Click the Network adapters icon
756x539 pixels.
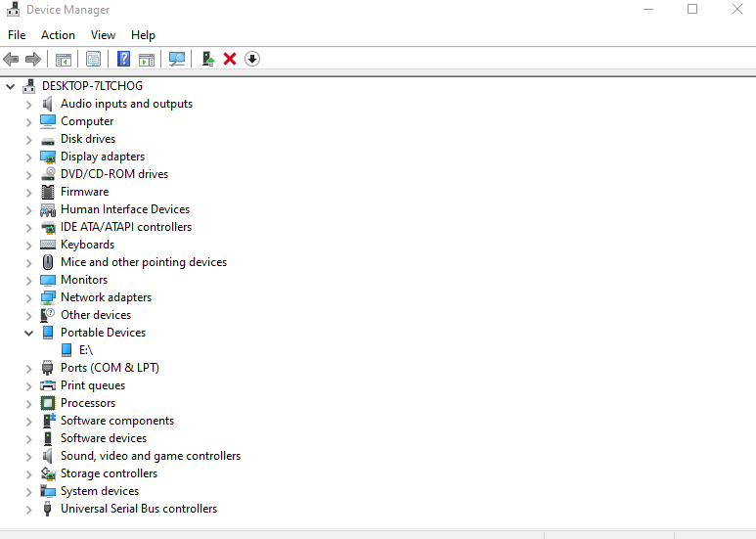48,297
